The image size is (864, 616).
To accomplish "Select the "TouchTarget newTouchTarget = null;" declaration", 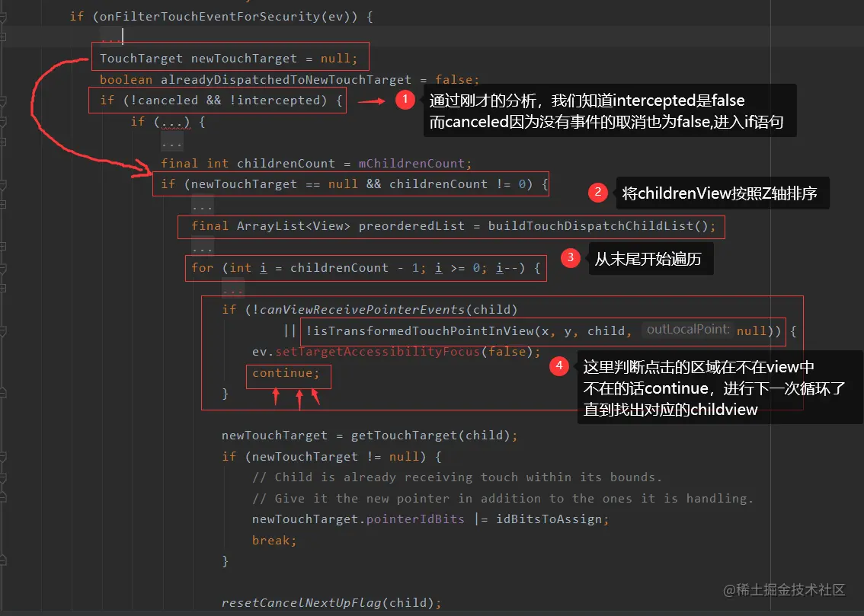I will pyautogui.click(x=229, y=59).
